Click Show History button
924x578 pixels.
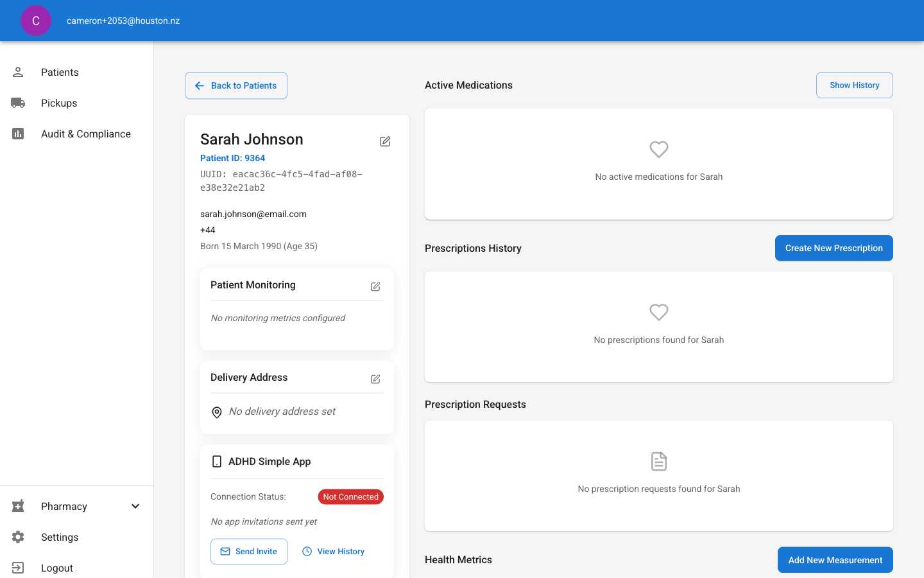click(x=855, y=85)
